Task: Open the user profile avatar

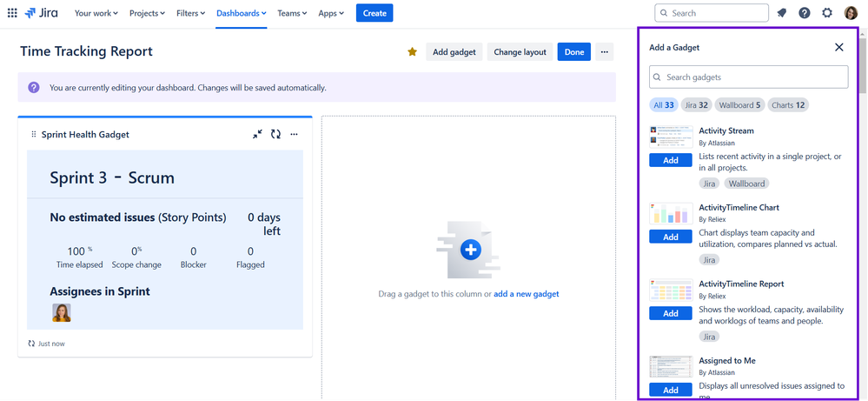Action: (851, 13)
